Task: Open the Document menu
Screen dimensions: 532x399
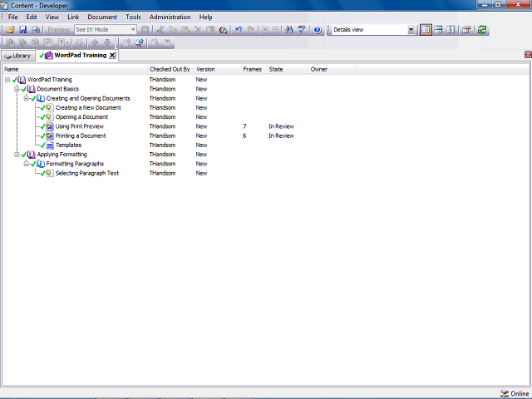Action: pos(102,17)
